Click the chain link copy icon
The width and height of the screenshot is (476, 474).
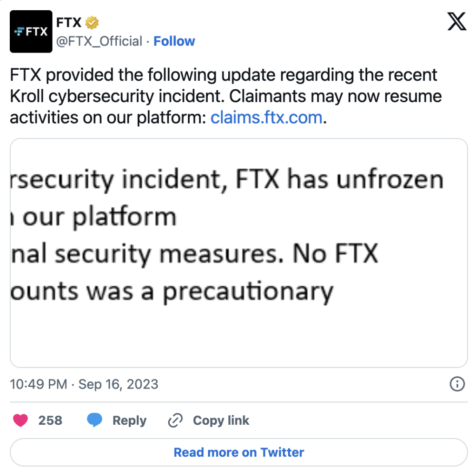(x=175, y=421)
